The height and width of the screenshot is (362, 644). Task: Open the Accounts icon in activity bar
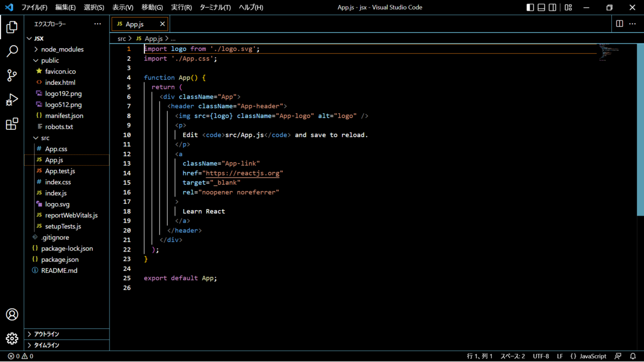(12, 315)
